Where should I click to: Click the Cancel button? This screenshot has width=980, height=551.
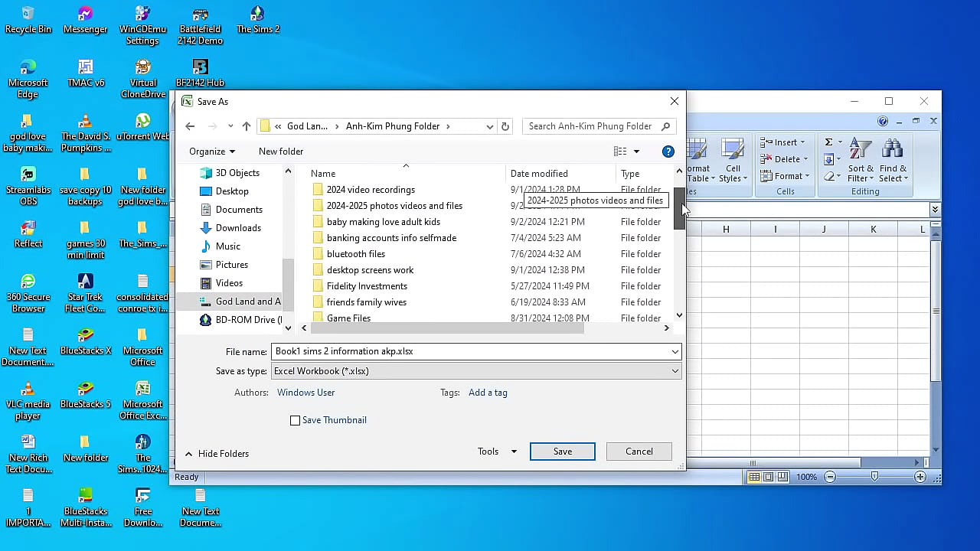639,452
